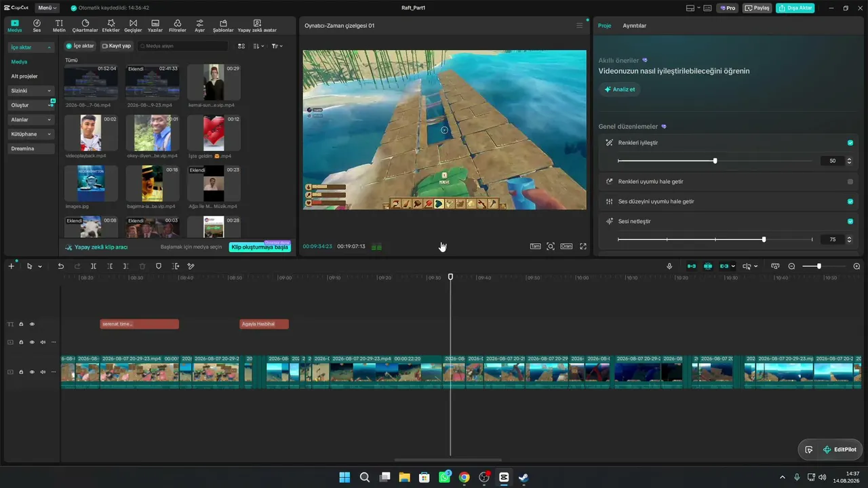868x488 pixels.
Task: Open the selection tool mode dropdown arrow
Action: 39,266
